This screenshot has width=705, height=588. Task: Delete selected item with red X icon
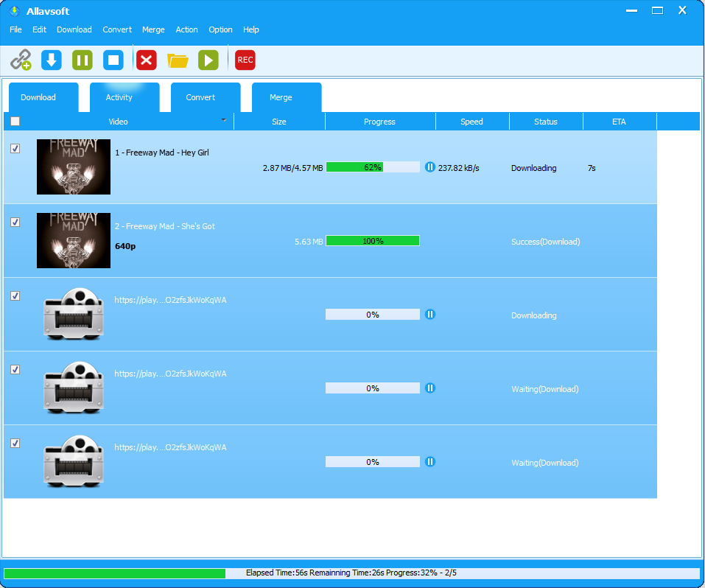point(147,60)
